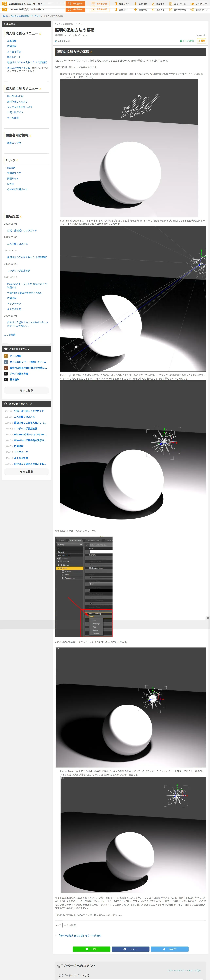Open the 編集のしかた link
Screen dimensions: 210x980
(14, 143)
